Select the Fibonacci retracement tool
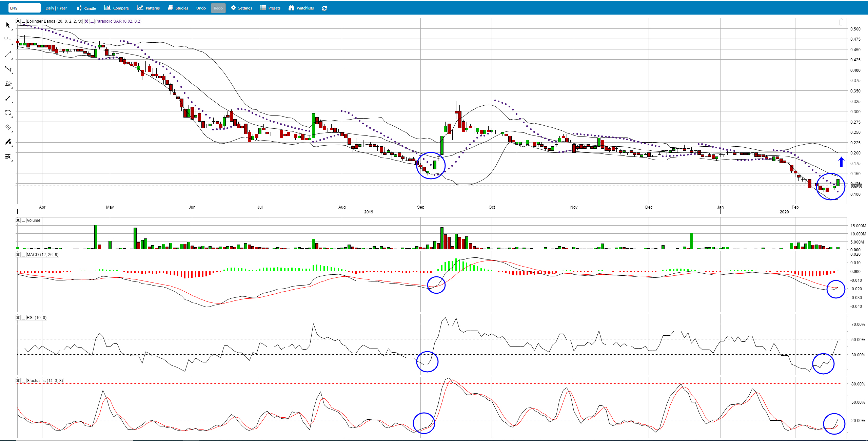868x441 pixels. pyautogui.click(x=8, y=69)
